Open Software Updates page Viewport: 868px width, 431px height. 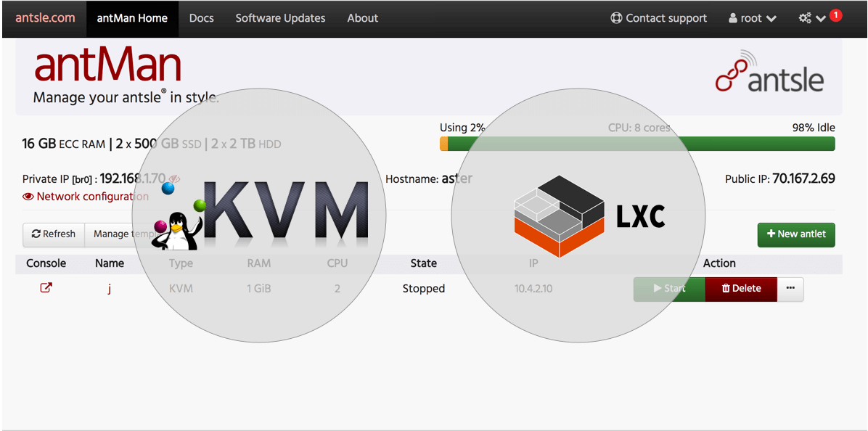tap(281, 18)
